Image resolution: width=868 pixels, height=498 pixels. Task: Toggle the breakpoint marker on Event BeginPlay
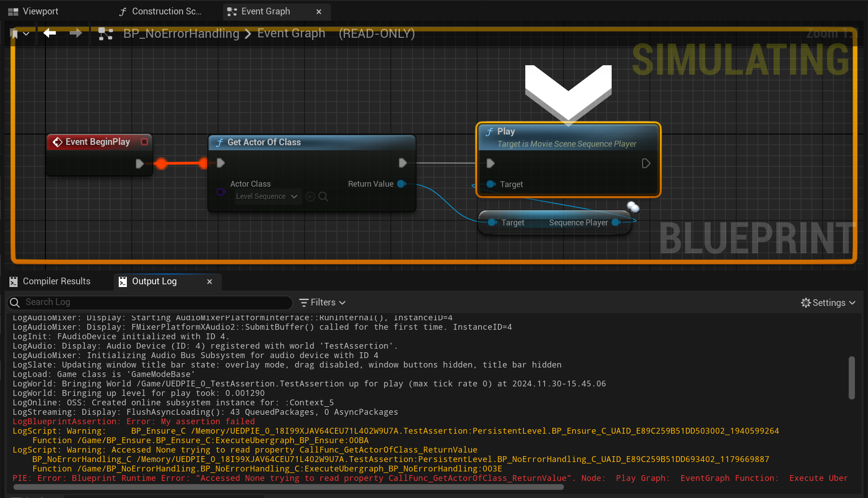pos(144,142)
